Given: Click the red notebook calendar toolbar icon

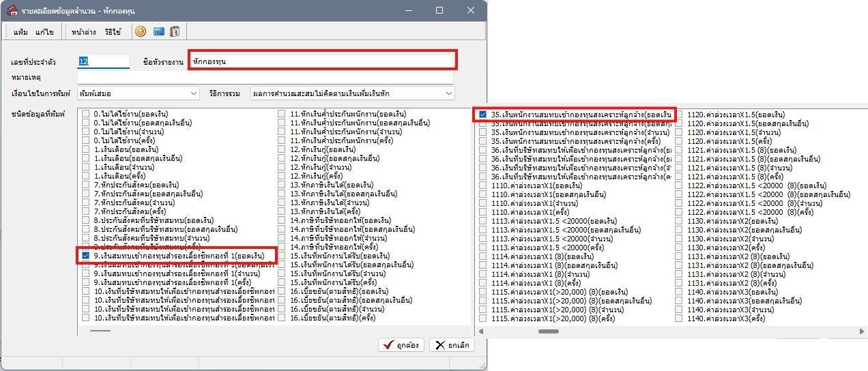Looking at the screenshot, I should point(175,32).
